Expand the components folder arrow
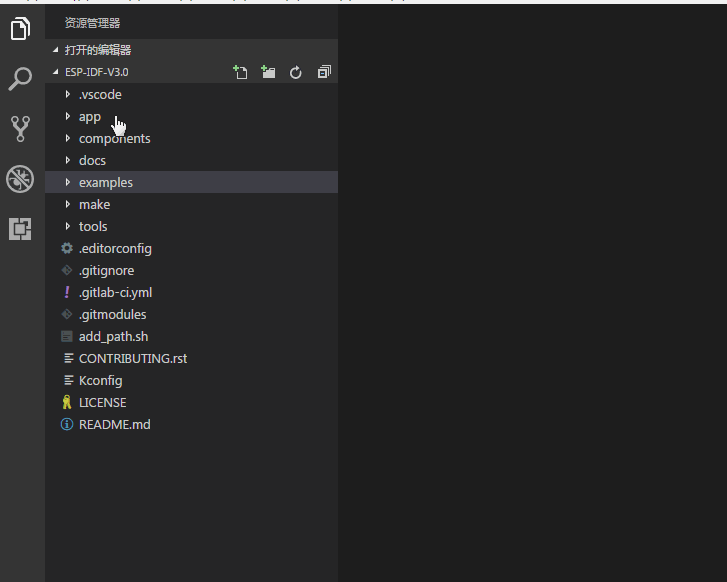This screenshot has height=582, width=727. click(x=68, y=138)
